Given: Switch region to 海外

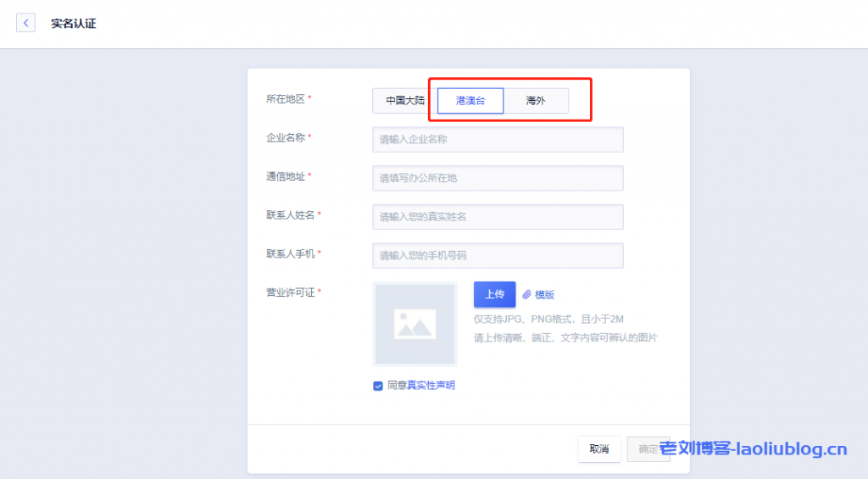Looking at the screenshot, I should (x=536, y=100).
